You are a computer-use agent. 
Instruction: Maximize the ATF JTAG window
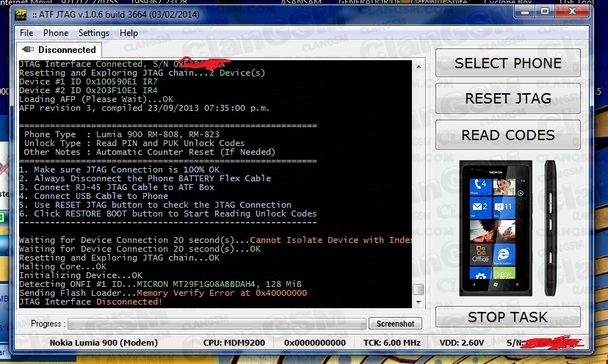point(545,12)
